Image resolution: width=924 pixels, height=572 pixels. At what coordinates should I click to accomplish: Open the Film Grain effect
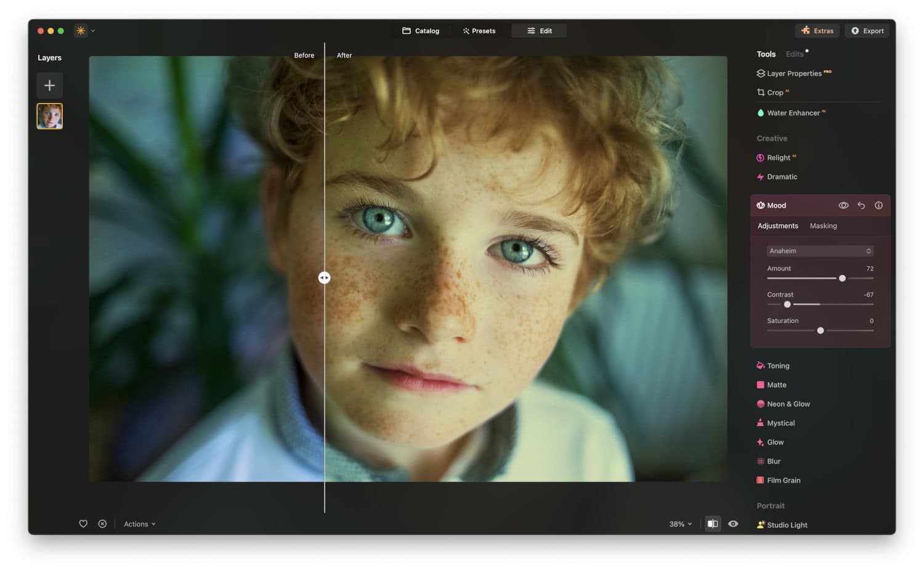pos(784,480)
